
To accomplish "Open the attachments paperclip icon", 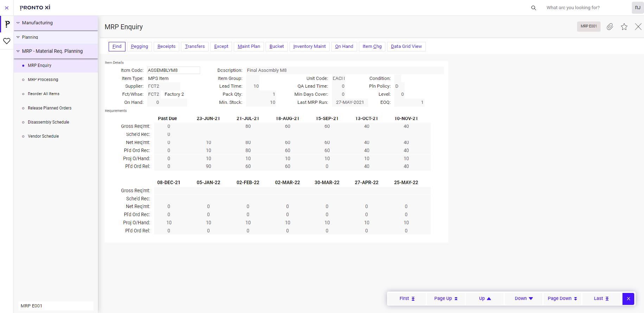I will coord(610,27).
